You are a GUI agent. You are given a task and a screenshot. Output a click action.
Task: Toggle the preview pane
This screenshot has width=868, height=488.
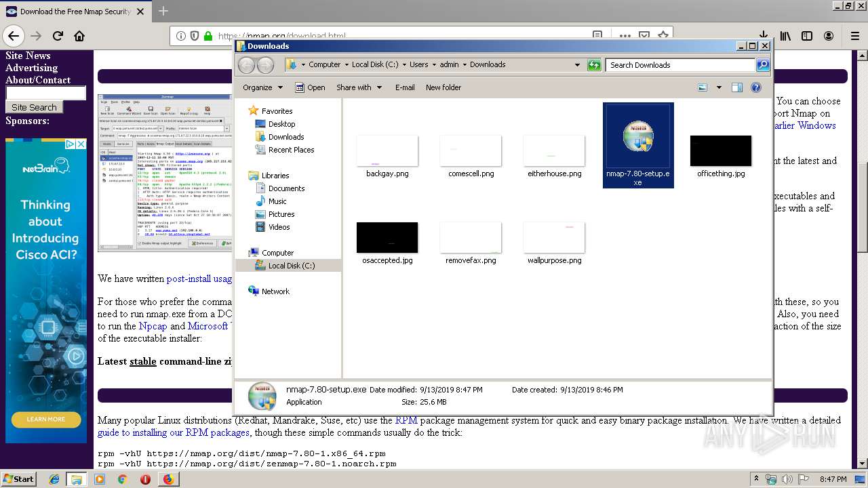pyautogui.click(x=737, y=87)
